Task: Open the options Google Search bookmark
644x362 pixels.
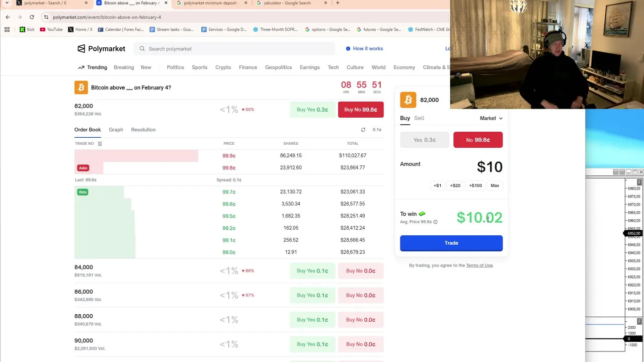Action: pos(328,30)
